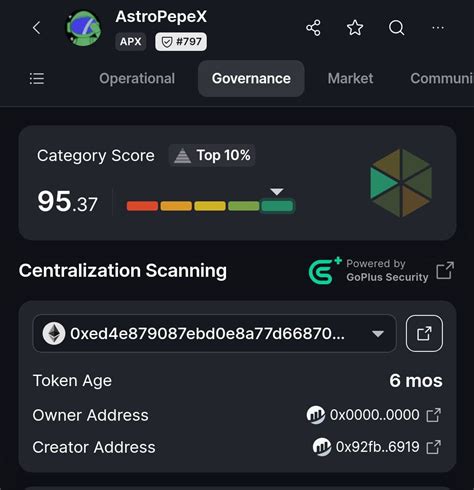Open search with the magnifier icon
This screenshot has width=474, height=490.
coord(397,28)
